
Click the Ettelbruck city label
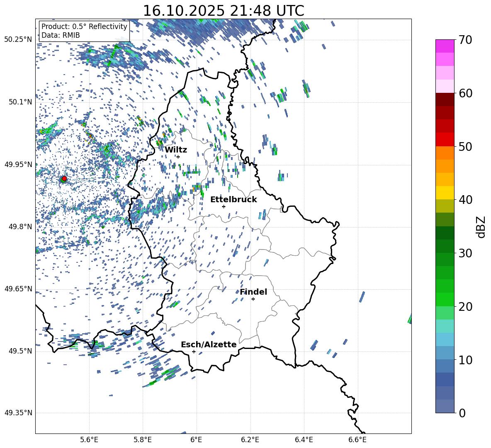point(233,200)
